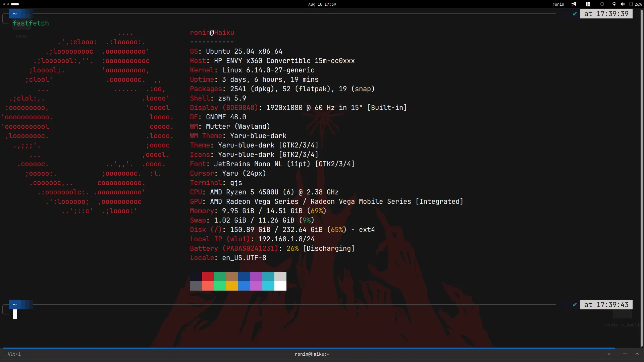Click the Font line JetBrains Mono NL

[272, 164]
